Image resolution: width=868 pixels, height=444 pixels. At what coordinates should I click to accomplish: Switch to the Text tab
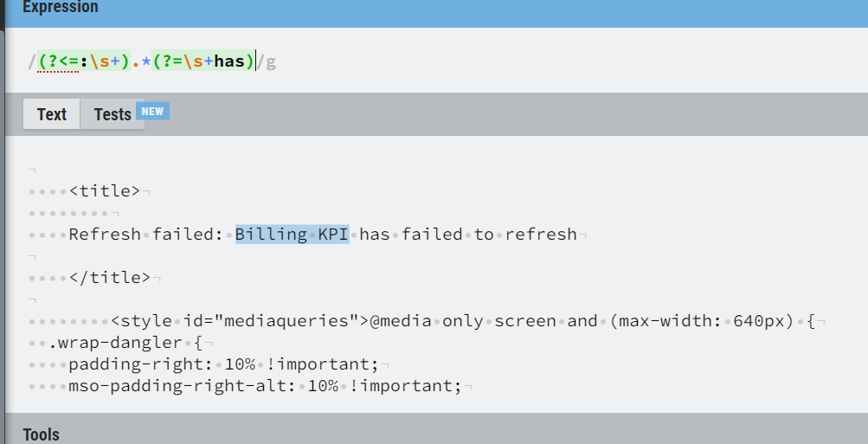coord(51,114)
